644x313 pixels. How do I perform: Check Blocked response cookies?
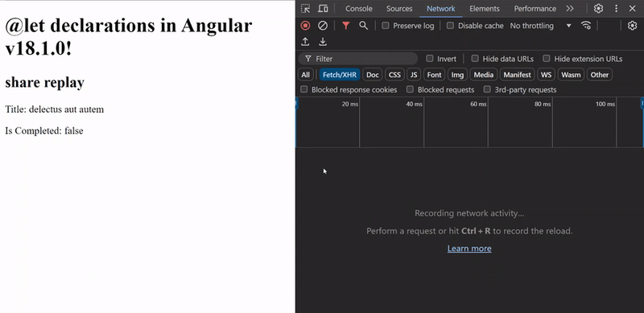(304, 89)
